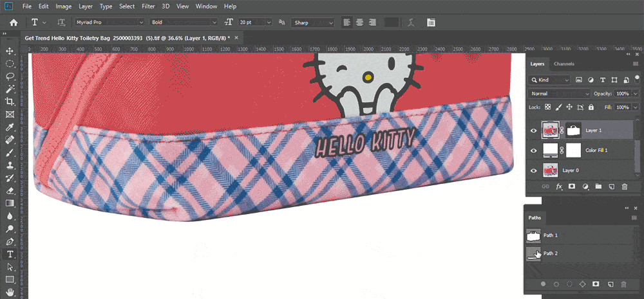Hide Layer 0 visibility eye
Image resolution: width=644 pixels, height=299 pixels.
[x=533, y=170]
